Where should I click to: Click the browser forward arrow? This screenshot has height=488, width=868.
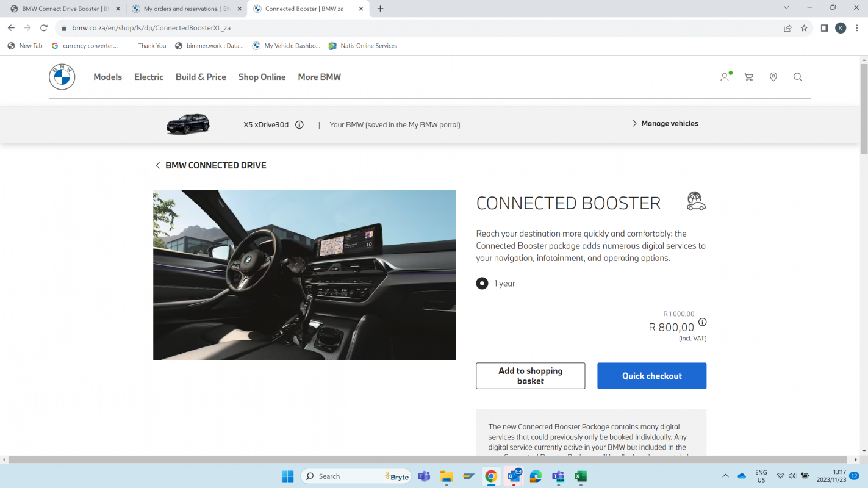point(27,28)
